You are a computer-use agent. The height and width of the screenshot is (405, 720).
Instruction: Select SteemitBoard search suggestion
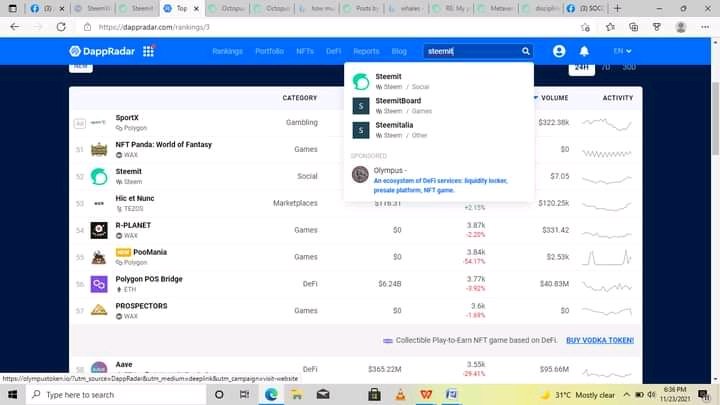click(439, 106)
